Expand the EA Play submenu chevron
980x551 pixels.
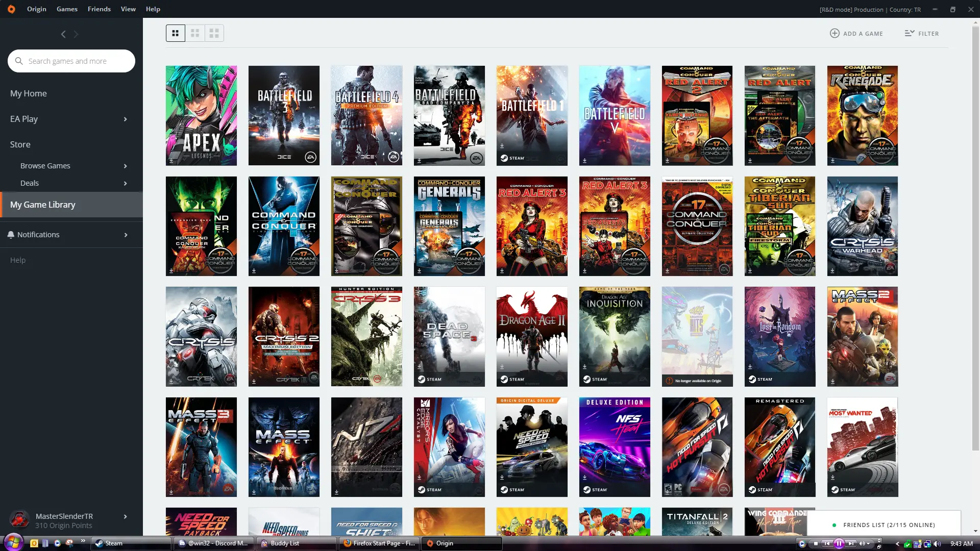[x=126, y=119]
